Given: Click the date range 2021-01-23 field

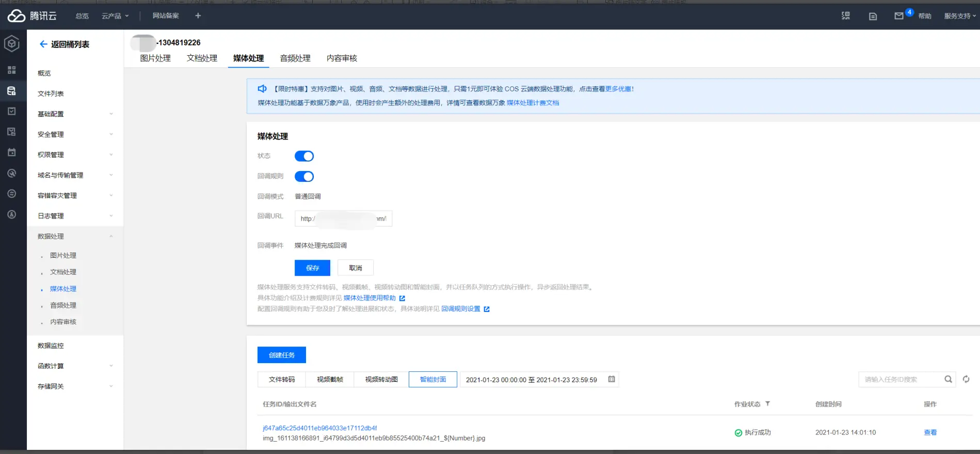Looking at the screenshot, I should click(x=539, y=379).
